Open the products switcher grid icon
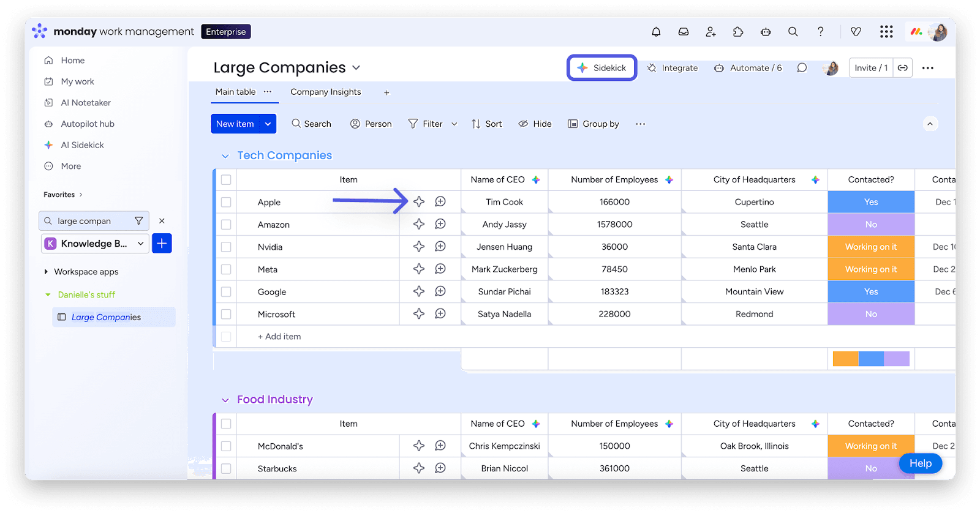The image size is (980, 513). click(x=886, y=32)
